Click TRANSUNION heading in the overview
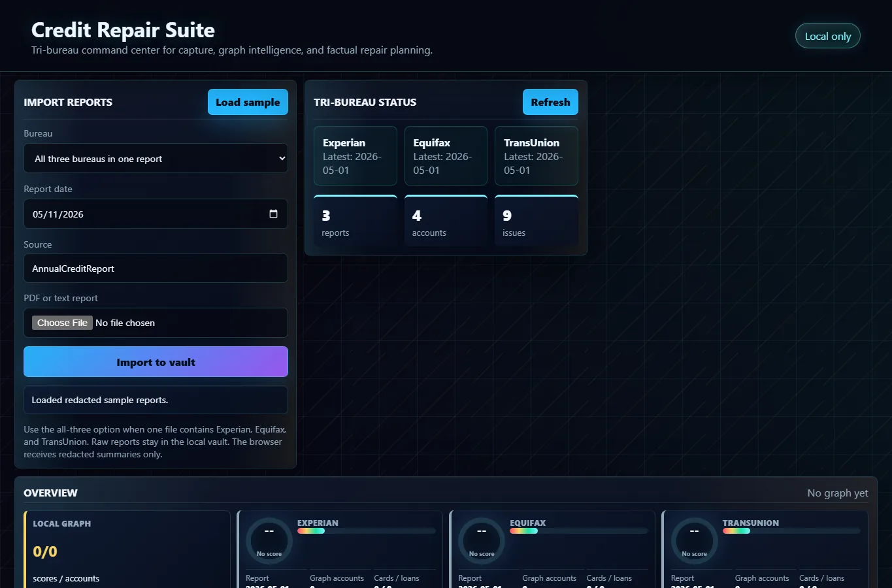 click(x=751, y=523)
